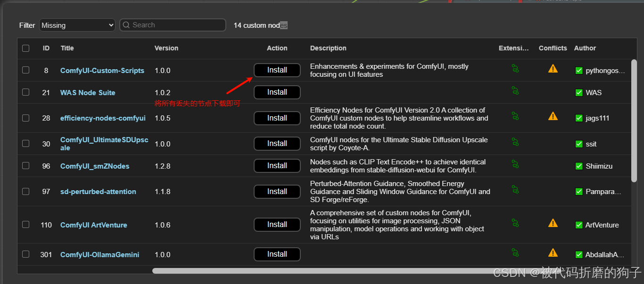The height and width of the screenshot is (284, 644).
Task: Install ComfyUI-Custom-Scripts
Action: coord(277,70)
